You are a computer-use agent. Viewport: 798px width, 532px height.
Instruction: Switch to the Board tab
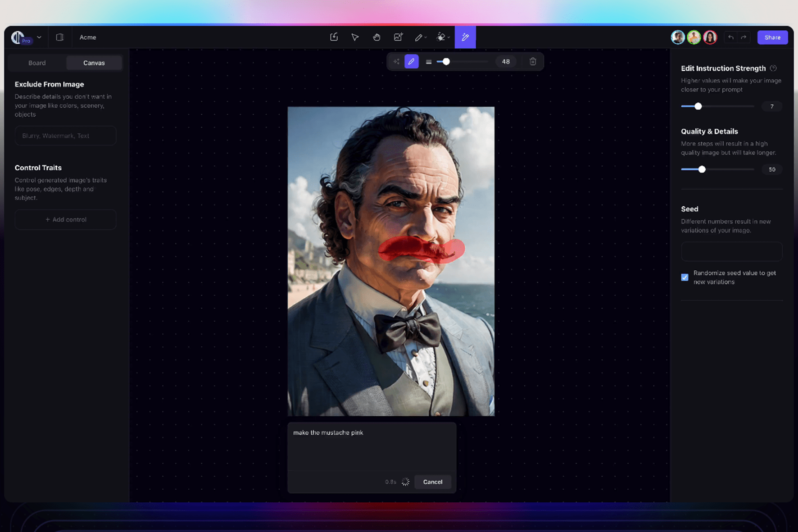pos(37,63)
